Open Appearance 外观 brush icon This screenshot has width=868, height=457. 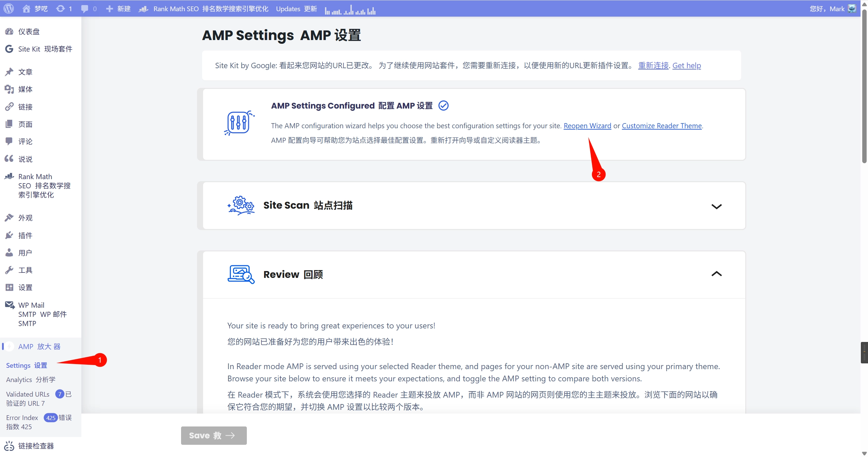[9, 217]
